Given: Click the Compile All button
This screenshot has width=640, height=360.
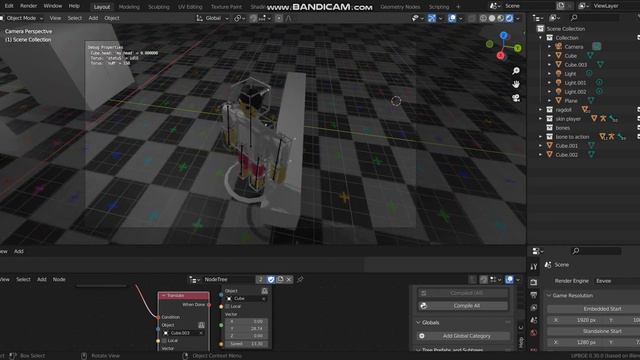Looking at the screenshot, I should pyautogui.click(x=463, y=306).
